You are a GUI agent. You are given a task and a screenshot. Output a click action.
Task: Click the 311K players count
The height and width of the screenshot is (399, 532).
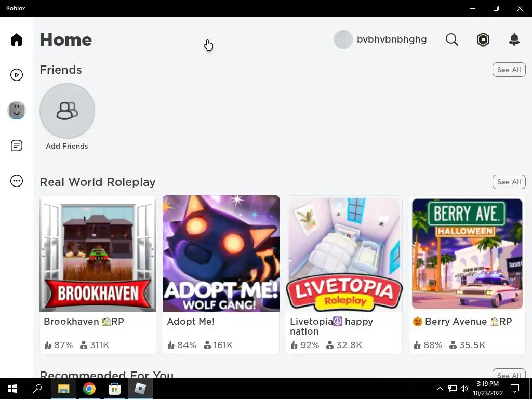point(95,345)
